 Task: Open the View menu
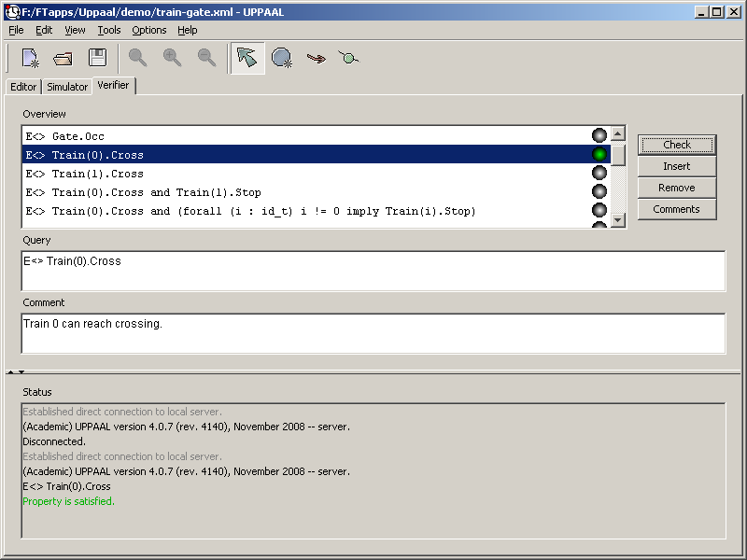click(75, 30)
